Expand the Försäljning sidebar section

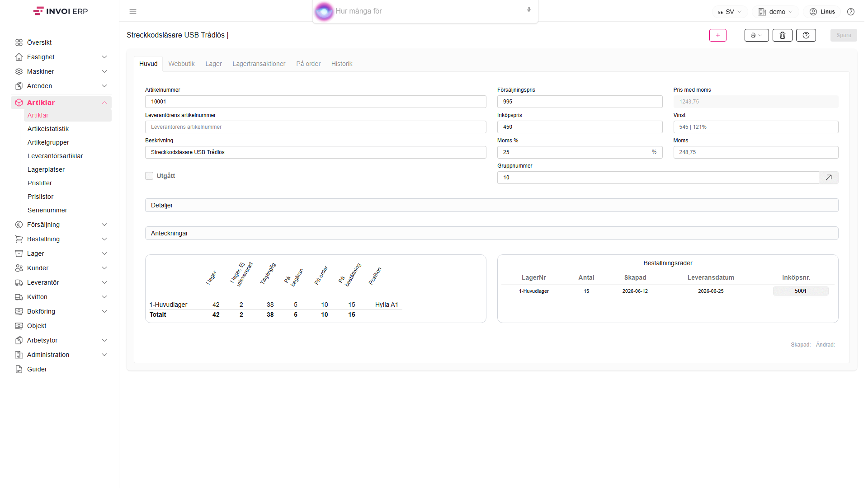(x=61, y=225)
